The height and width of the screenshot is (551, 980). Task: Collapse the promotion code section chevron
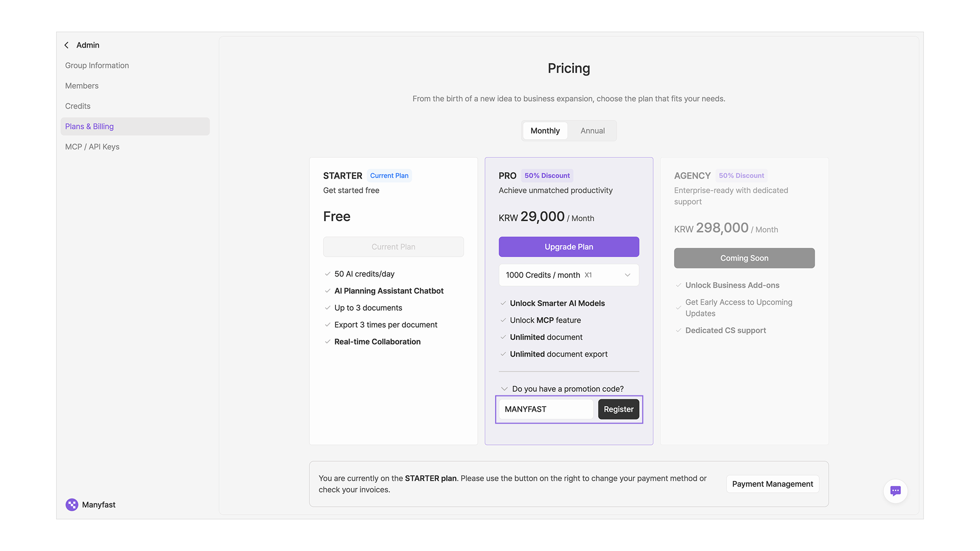(504, 389)
